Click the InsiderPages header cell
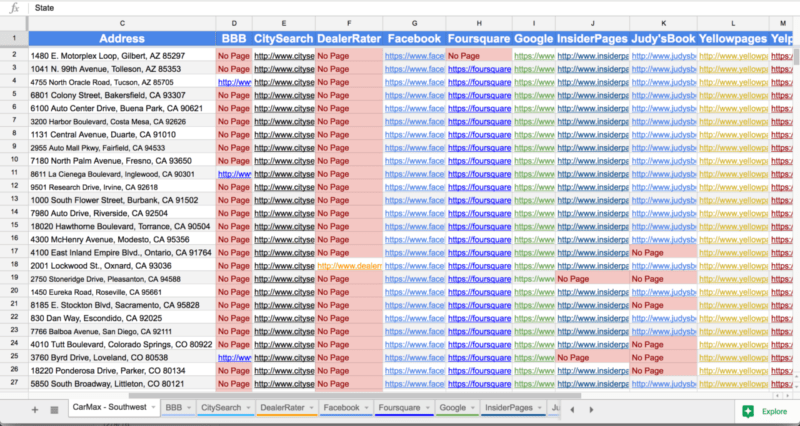The width and height of the screenshot is (800, 426). click(592, 39)
